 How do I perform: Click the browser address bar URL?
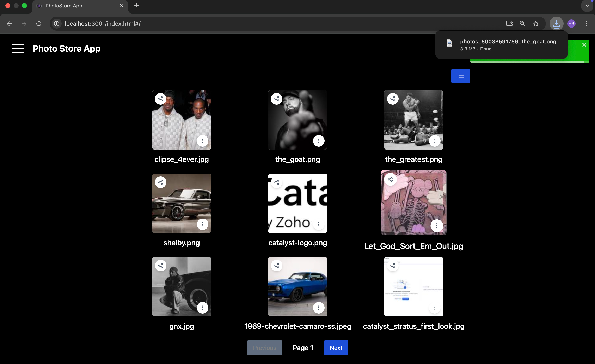[x=102, y=24]
